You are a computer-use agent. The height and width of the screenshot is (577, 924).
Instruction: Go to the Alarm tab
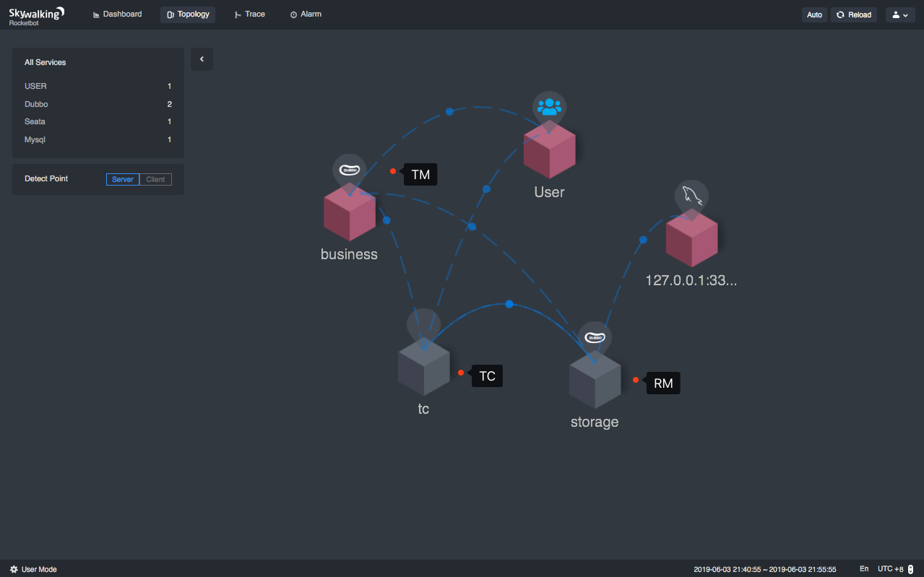tap(306, 14)
